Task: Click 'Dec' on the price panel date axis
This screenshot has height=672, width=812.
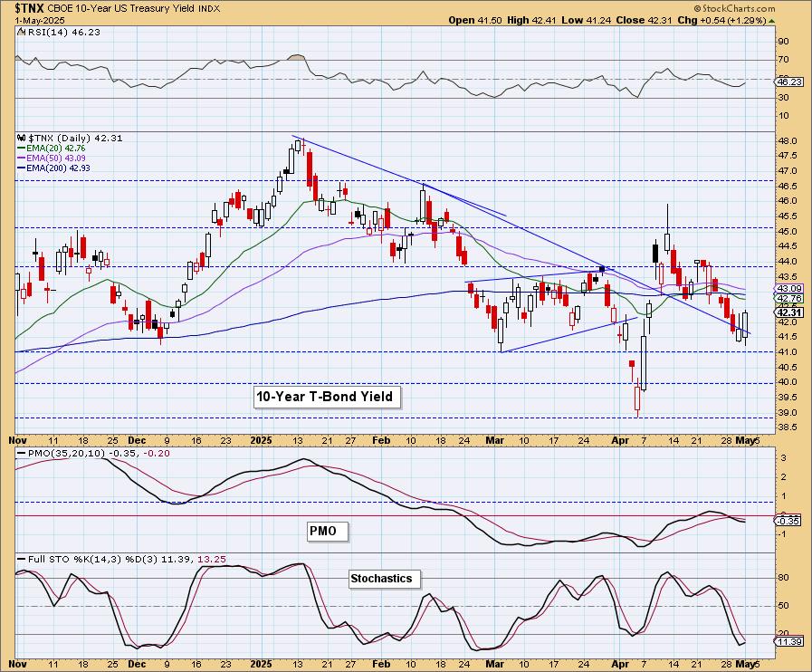Action: click(x=137, y=440)
